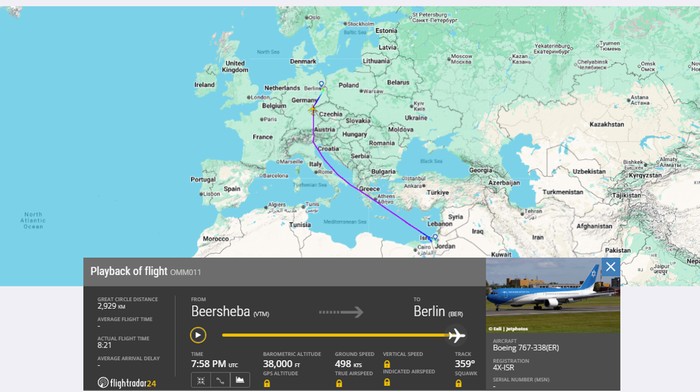
Task: Click the flightradar24 logo
Action: tap(127, 383)
